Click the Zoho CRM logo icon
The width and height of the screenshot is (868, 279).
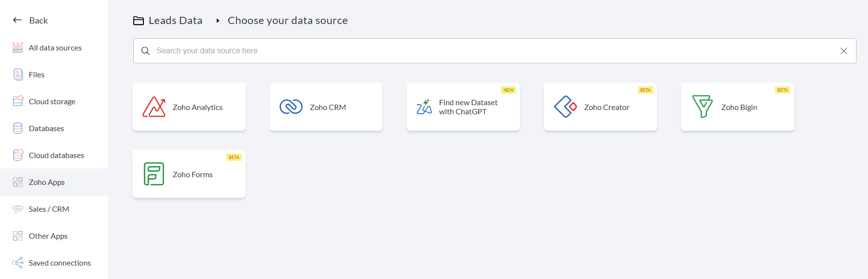point(291,107)
